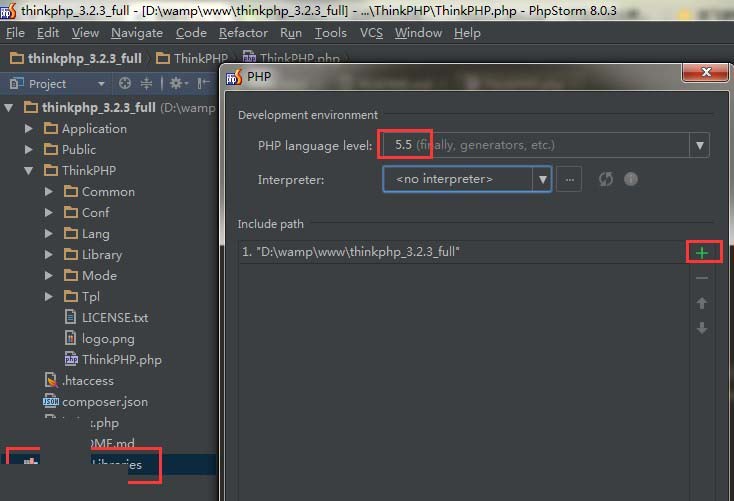Open the Help menu
Image resolution: width=734 pixels, height=501 pixels.
(467, 33)
